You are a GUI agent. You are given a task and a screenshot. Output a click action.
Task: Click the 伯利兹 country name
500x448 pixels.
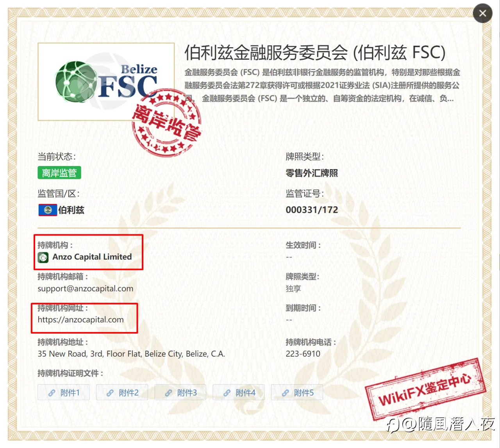71,210
